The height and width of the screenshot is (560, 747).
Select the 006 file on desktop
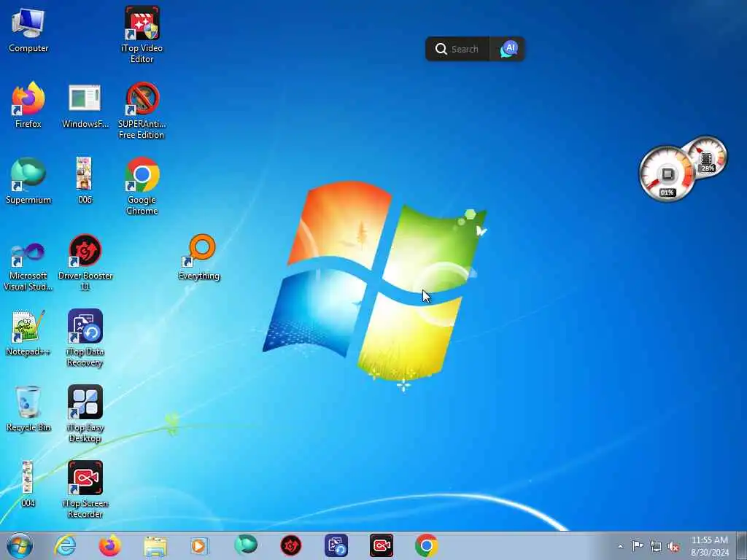[85, 180]
